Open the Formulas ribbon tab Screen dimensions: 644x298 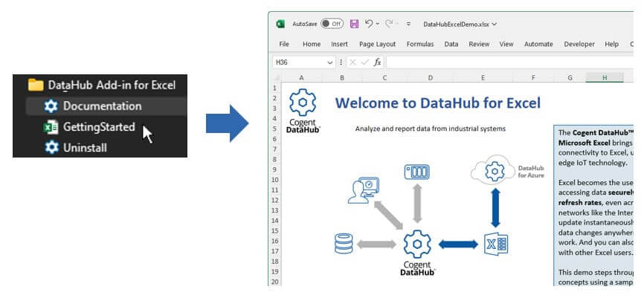pyautogui.click(x=419, y=44)
